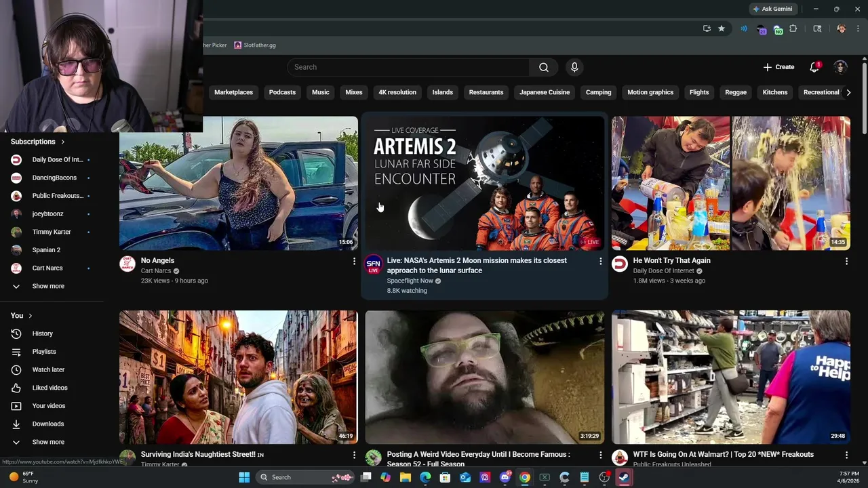Open File Explorer from the taskbar
The height and width of the screenshot is (488, 868).
click(406, 477)
